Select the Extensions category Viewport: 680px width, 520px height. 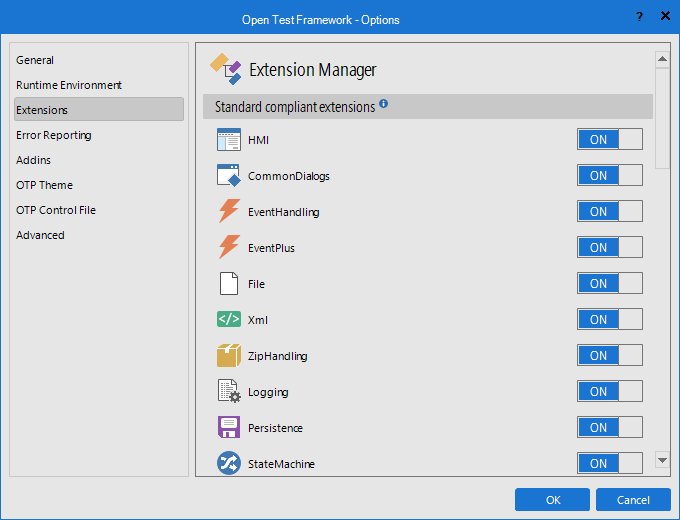[x=99, y=110]
